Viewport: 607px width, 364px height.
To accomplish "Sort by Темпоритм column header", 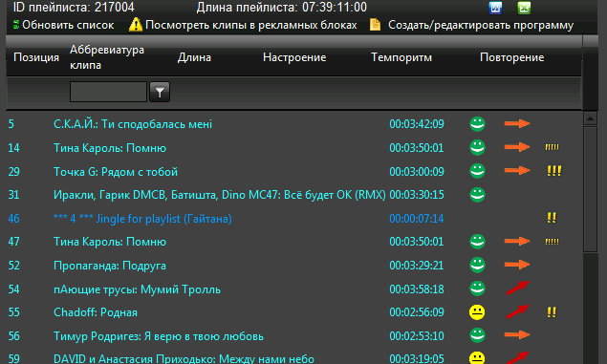I will pos(401,57).
